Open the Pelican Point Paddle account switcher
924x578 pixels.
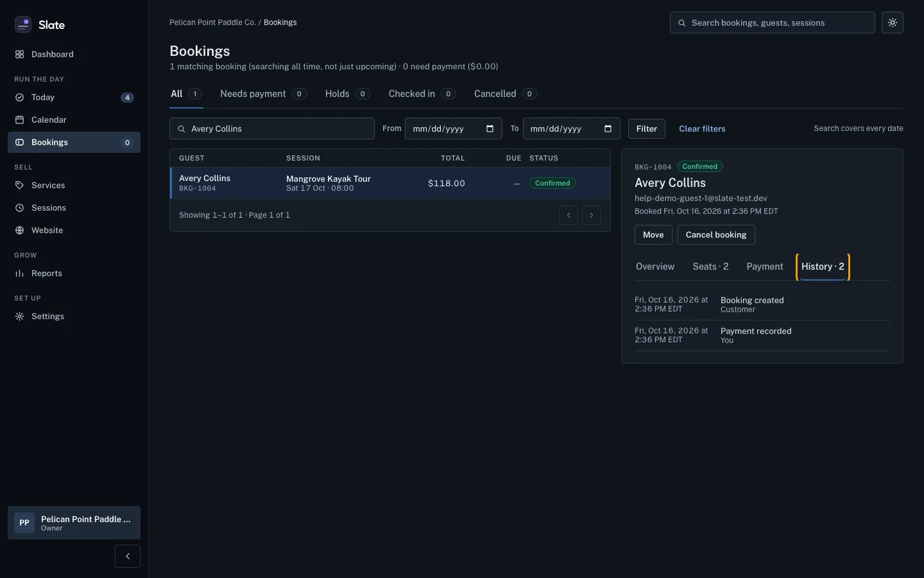point(74,523)
